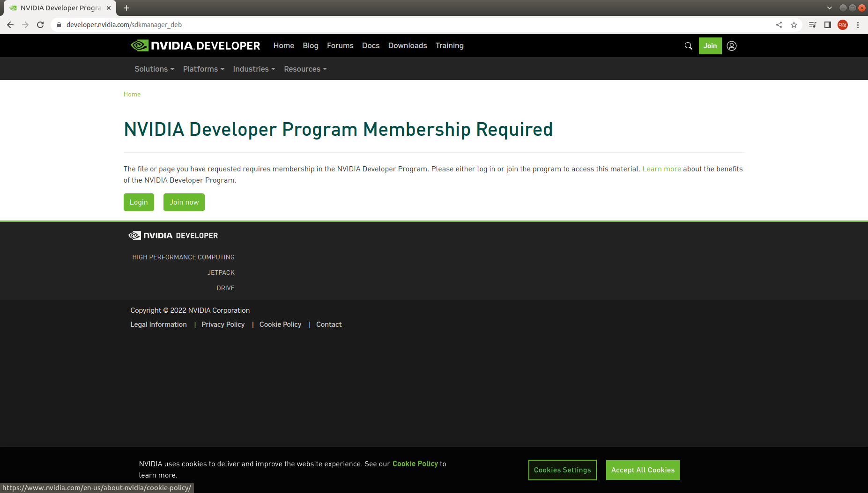
Task: Click the NVIDIA Developer footer logo
Action: click(x=173, y=235)
